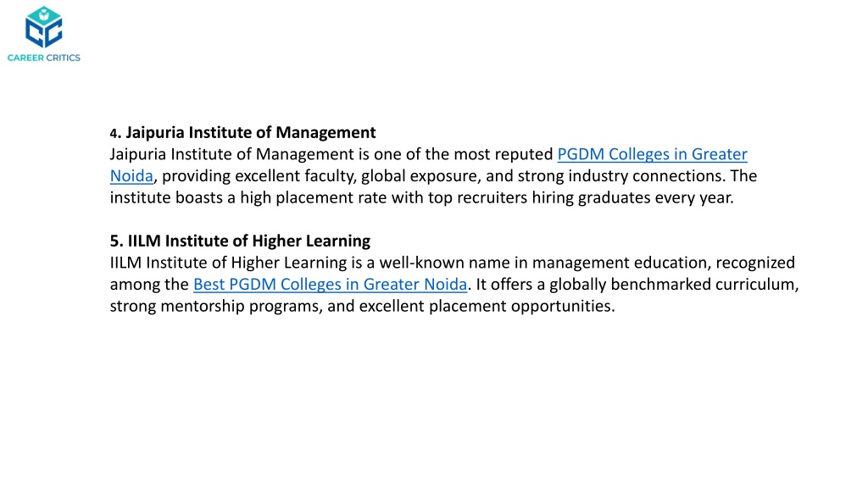Click the word "recognized" ending the IILM first line
The image size is (868, 488).
755,263
